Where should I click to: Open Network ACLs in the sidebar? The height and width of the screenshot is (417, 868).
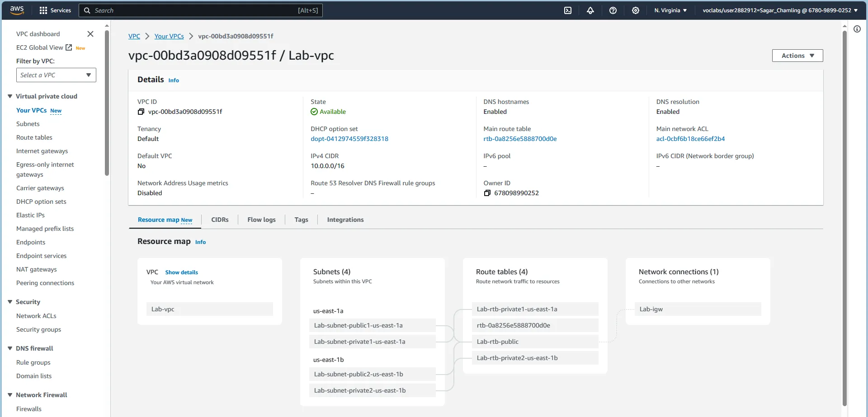tap(36, 316)
